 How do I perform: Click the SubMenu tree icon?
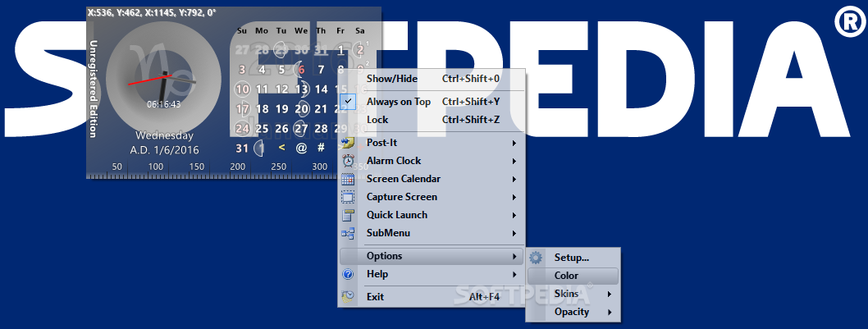coord(348,233)
